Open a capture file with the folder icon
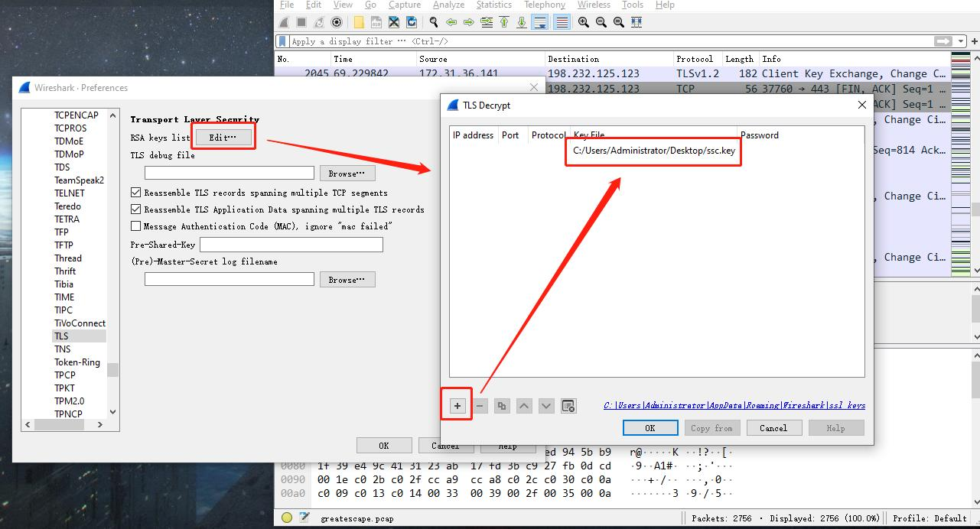Image resolution: width=980 pixels, height=529 pixels. click(x=359, y=22)
